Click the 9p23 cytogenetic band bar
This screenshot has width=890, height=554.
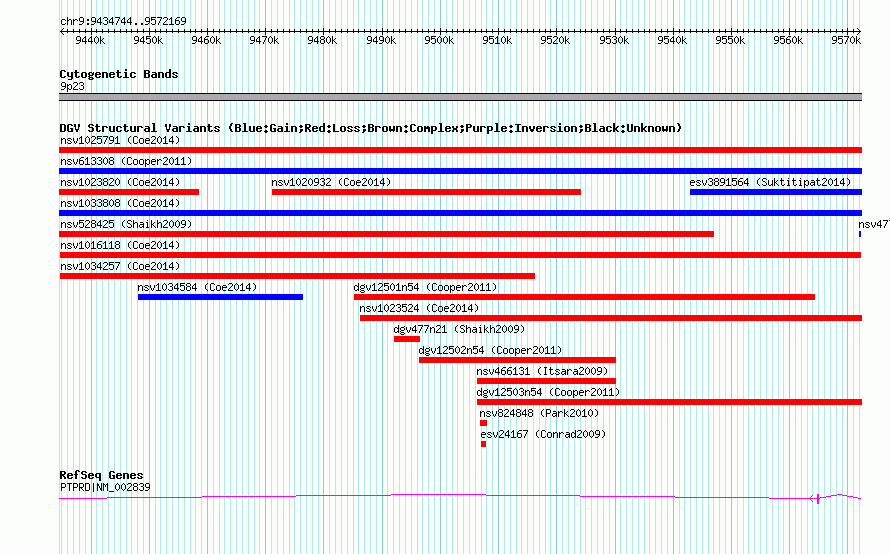[460, 97]
